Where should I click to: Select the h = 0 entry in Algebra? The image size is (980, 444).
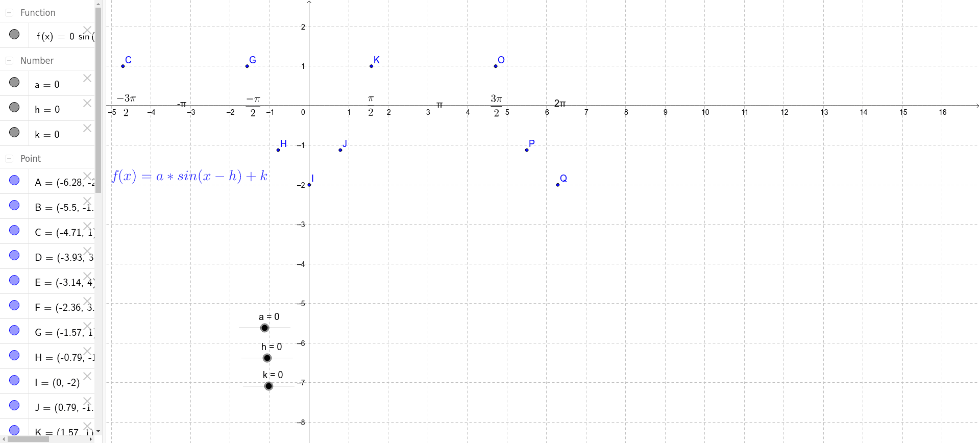47,108
